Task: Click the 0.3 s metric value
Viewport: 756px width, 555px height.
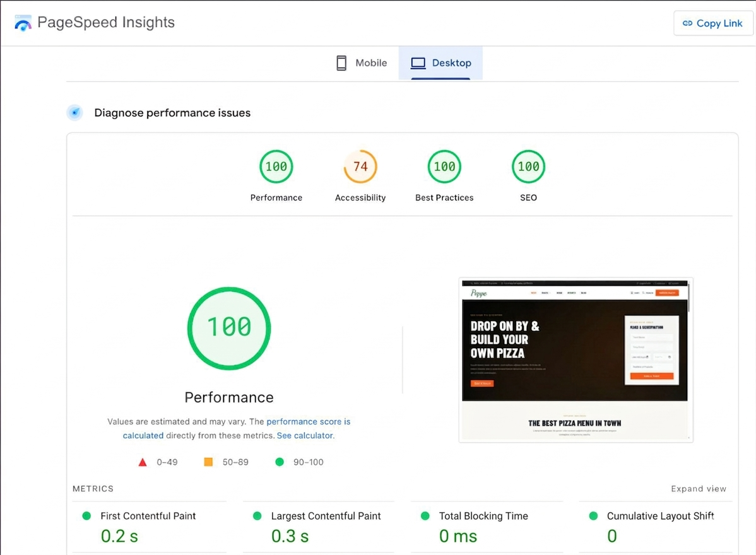Action: pyautogui.click(x=290, y=536)
